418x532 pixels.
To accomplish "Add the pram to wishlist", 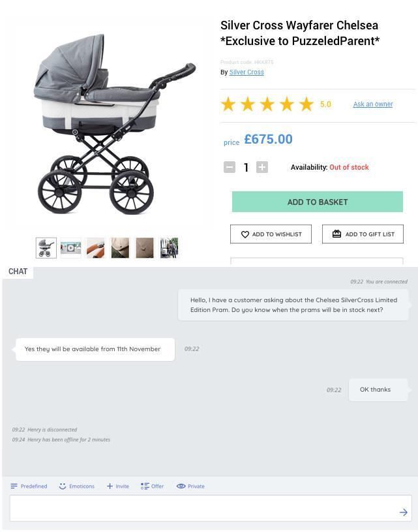I will (271, 234).
